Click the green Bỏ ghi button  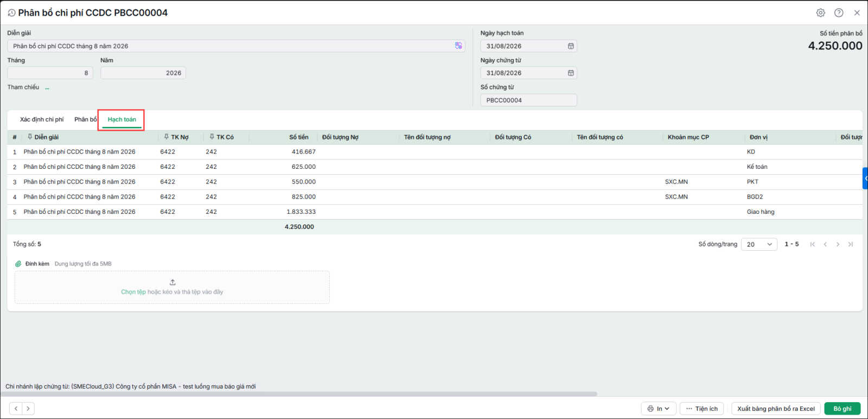tap(843, 409)
